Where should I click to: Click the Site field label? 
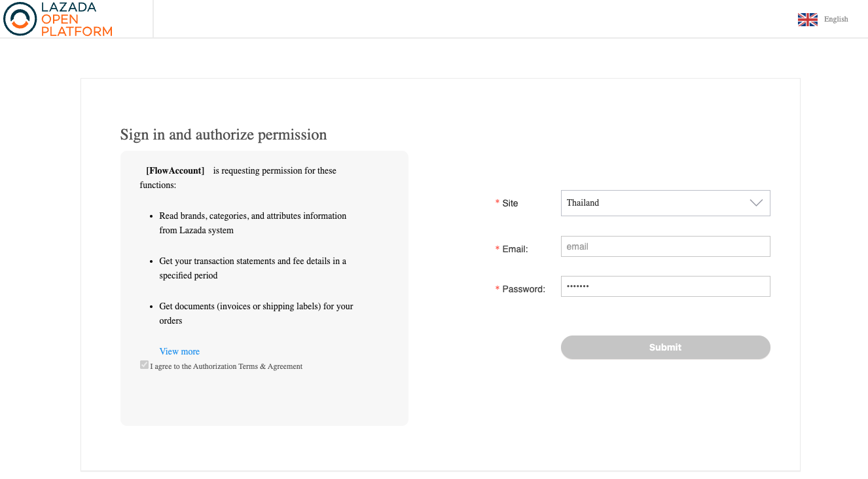click(510, 203)
